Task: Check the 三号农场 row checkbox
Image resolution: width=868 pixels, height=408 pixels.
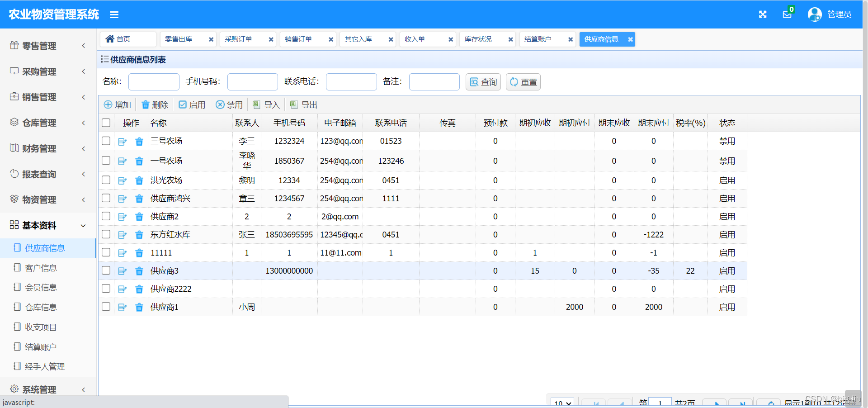Action: point(106,141)
